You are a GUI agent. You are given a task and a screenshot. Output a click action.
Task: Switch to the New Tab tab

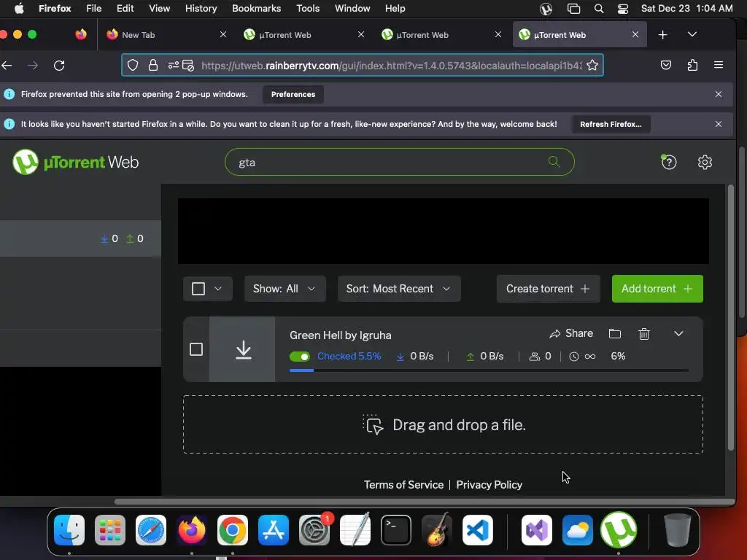click(x=166, y=35)
